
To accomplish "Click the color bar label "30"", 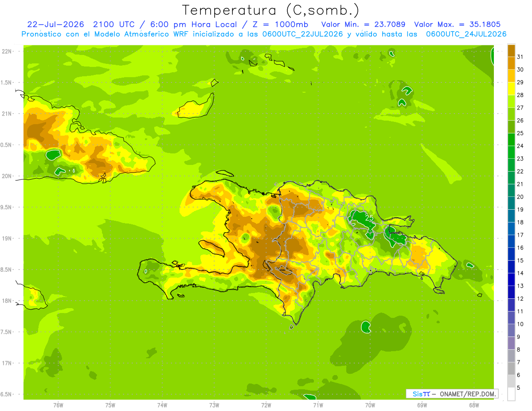I will click(520, 70).
